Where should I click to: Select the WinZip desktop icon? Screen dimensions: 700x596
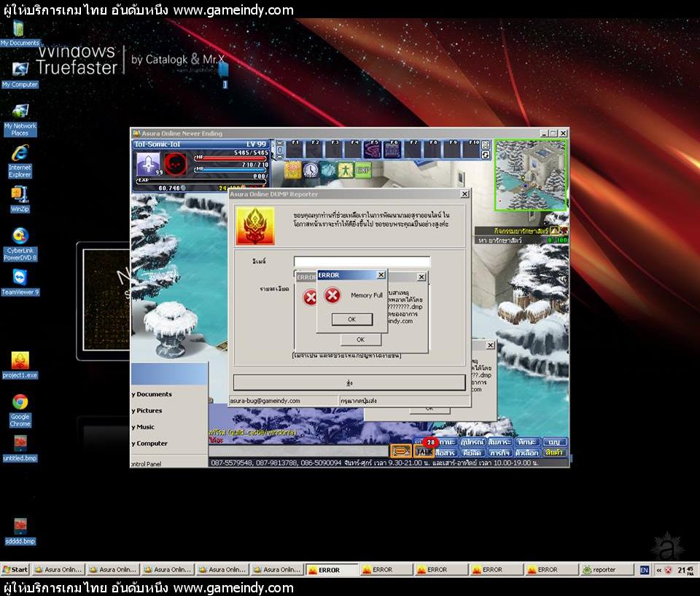[20, 200]
